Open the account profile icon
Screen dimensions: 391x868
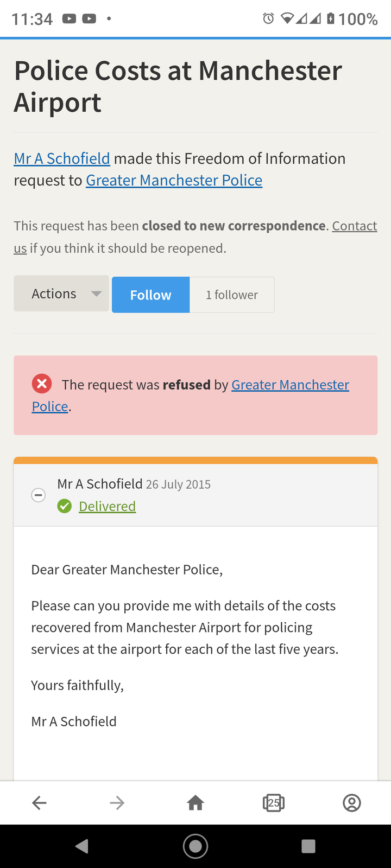[351, 803]
